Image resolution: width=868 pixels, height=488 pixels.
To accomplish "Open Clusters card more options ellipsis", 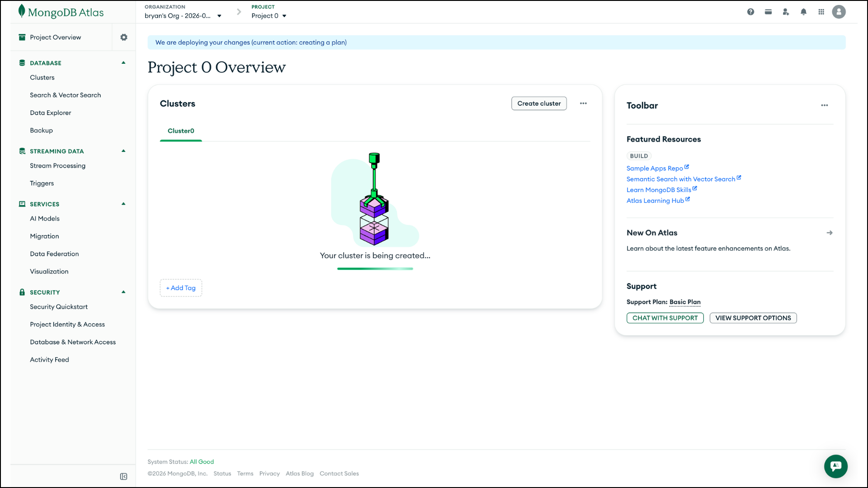I will [583, 103].
